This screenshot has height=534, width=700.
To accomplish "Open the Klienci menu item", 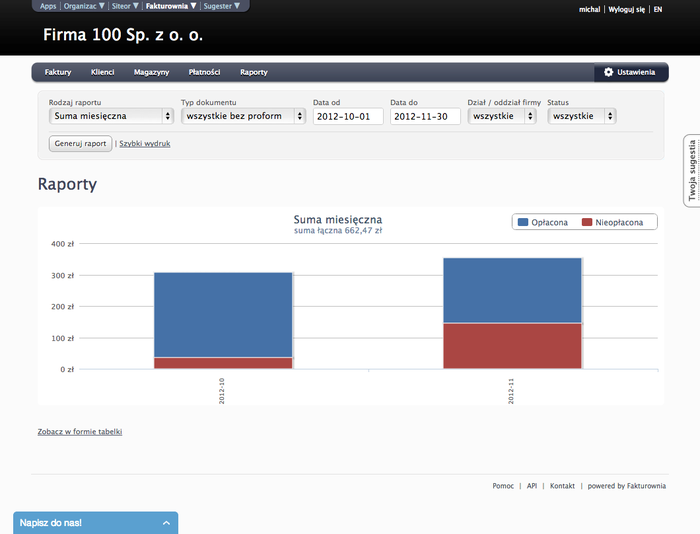I will 102,73.
